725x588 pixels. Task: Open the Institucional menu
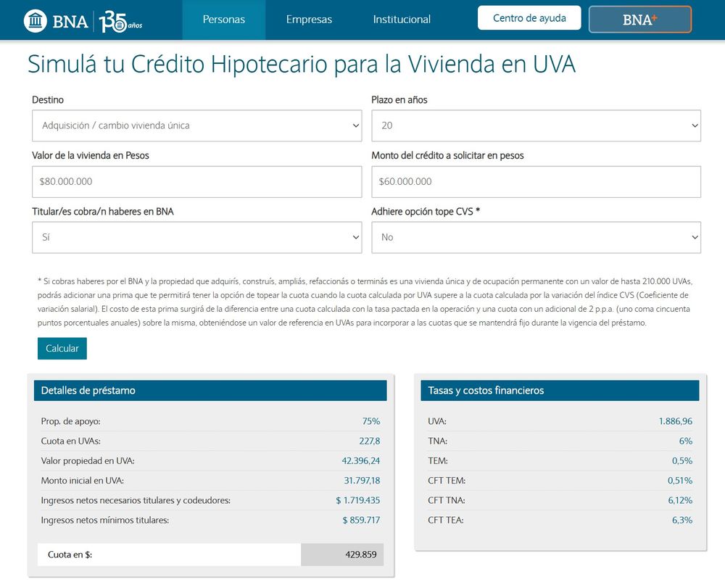click(402, 20)
